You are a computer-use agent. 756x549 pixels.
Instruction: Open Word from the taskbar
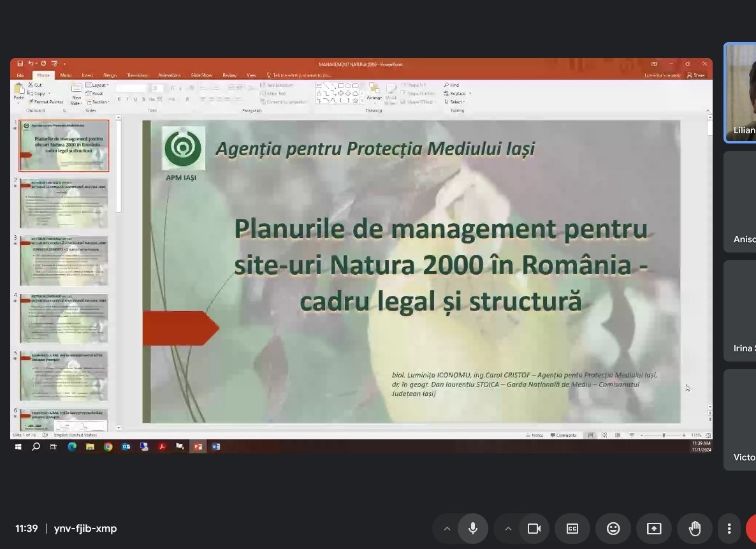point(216,447)
